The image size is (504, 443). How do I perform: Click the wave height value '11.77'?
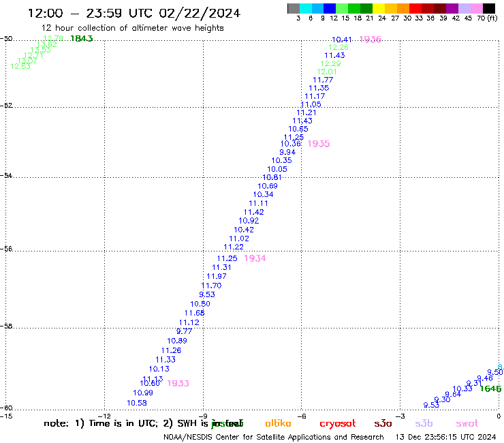(323, 80)
